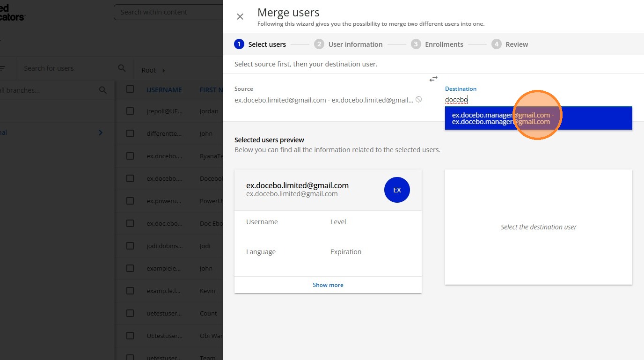644x360 pixels.
Task: Click first name Kevin
Action: [208, 291]
